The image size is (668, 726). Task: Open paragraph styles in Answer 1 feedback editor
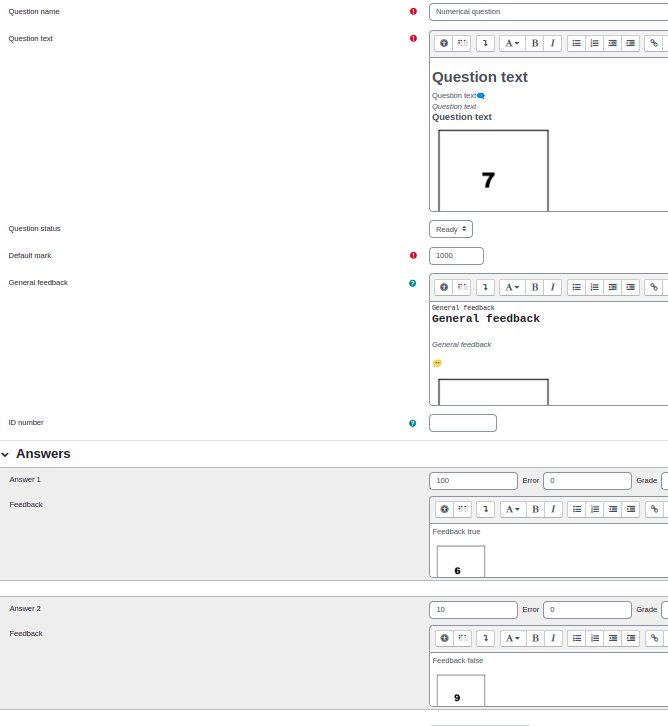[512, 509]
